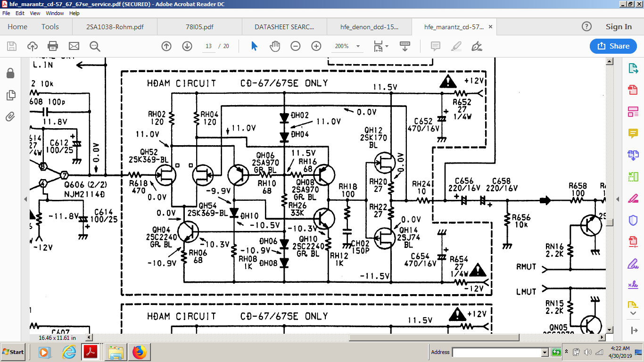This screenshot has width=644, height=362.
Task: Open the Edit PDF pink layout icon
Action: (x=633, y=112)
